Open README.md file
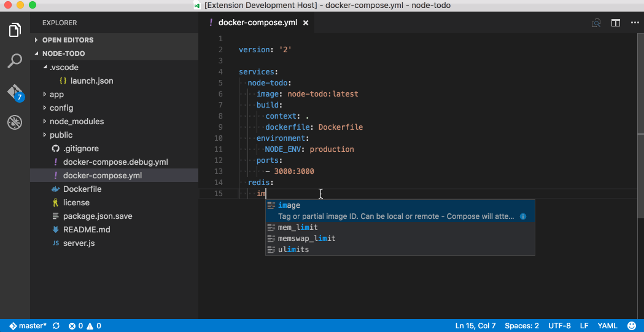The height and width of the screenshot is (332, 644). [114, 229]
